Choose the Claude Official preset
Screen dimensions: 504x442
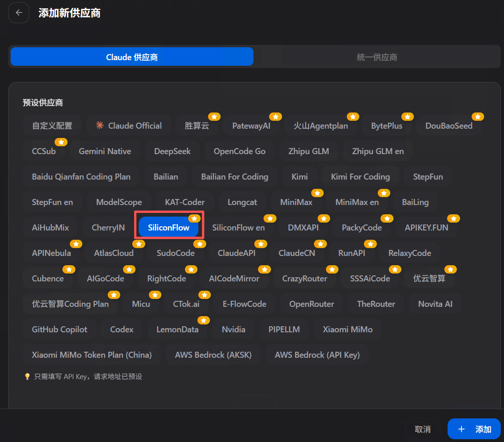[129, 125]
